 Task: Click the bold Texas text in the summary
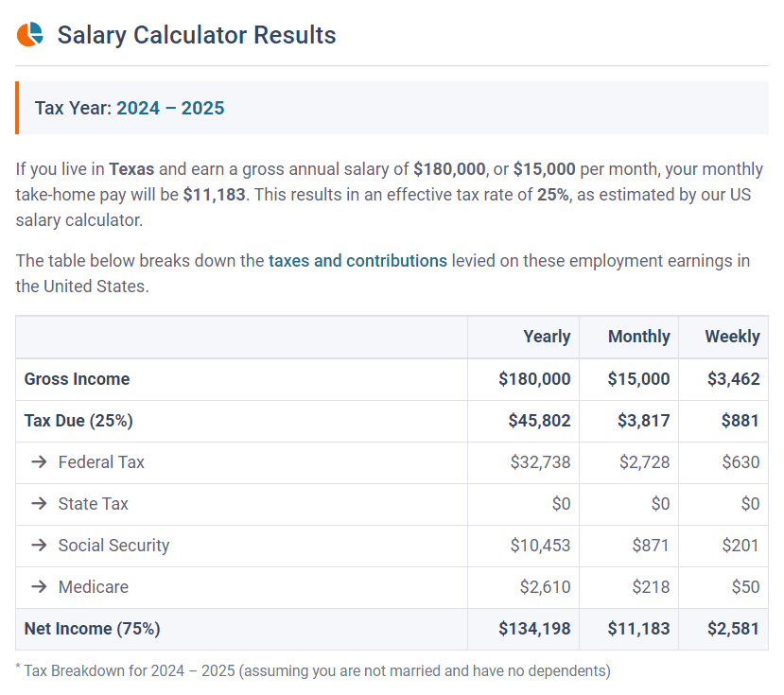point(131,169)
